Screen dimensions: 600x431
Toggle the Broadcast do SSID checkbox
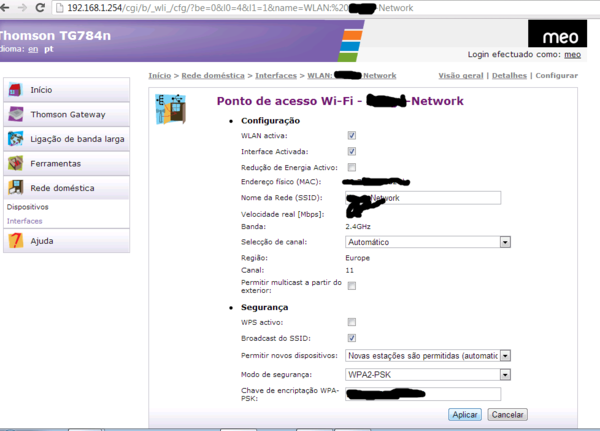(x=352, y=338)
